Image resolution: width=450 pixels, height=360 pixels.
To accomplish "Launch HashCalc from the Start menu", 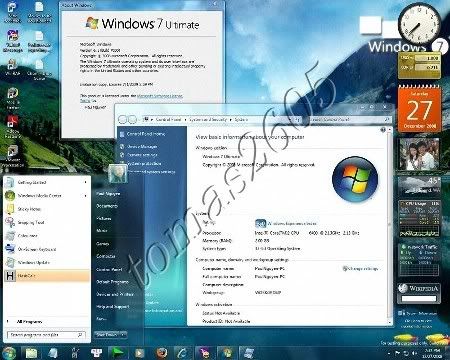I will point(47,276).
